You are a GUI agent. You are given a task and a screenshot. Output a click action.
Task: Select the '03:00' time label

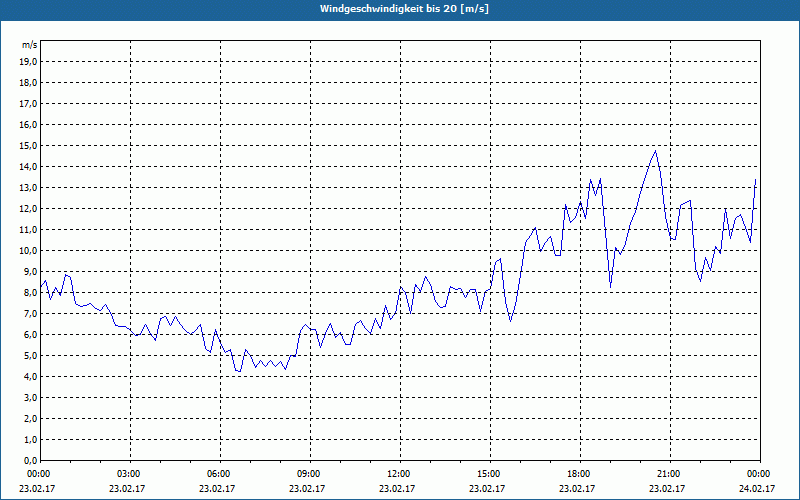(x=127, y=474)
